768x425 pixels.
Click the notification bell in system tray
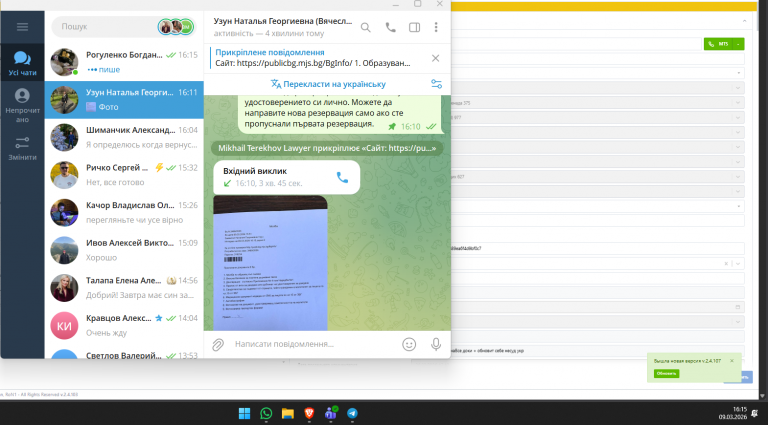[x=756, y=413]
